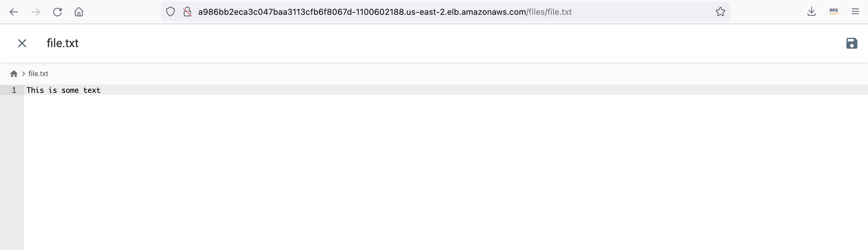Bookmark this page with the star
The height and width of the screenshot is (250, 868).
click(721, 12)
